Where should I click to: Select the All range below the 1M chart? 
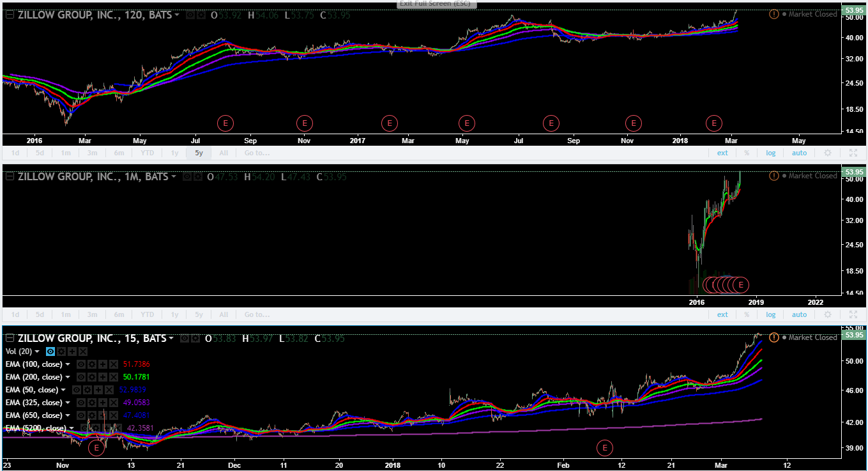pos(224,314)
